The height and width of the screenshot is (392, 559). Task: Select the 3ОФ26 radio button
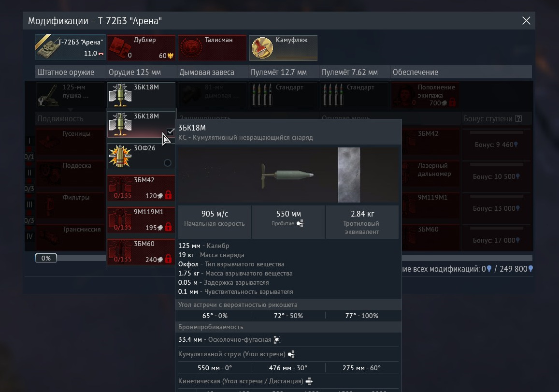click(168, 163)
